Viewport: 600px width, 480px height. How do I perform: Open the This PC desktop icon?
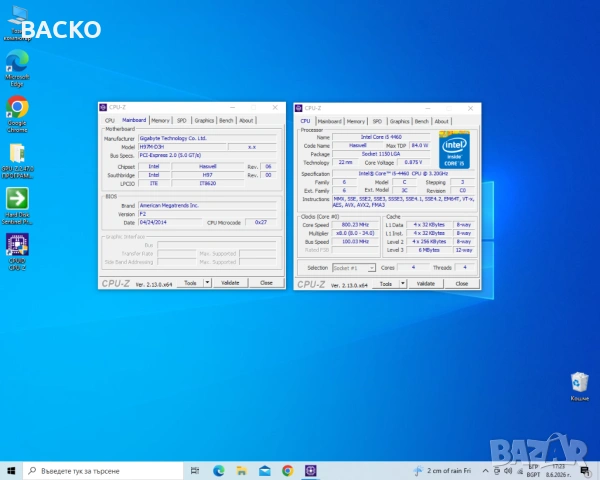point(17,23)
